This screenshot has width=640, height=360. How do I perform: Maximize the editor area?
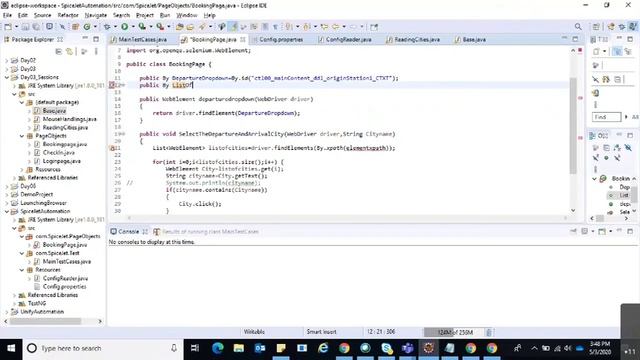tap(575, 39)
